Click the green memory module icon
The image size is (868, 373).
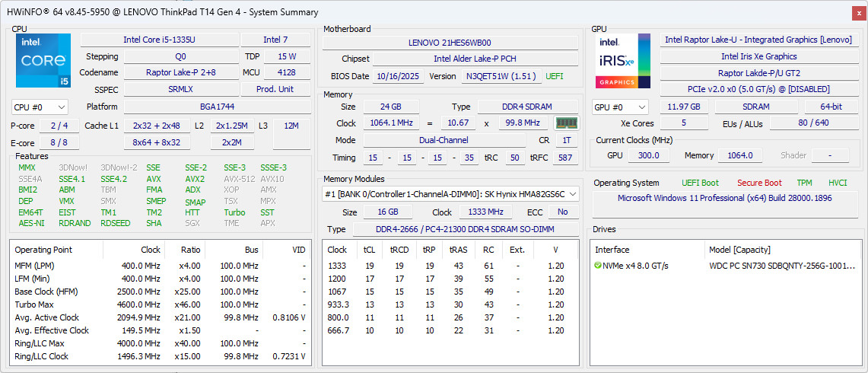tap(566, 123)
